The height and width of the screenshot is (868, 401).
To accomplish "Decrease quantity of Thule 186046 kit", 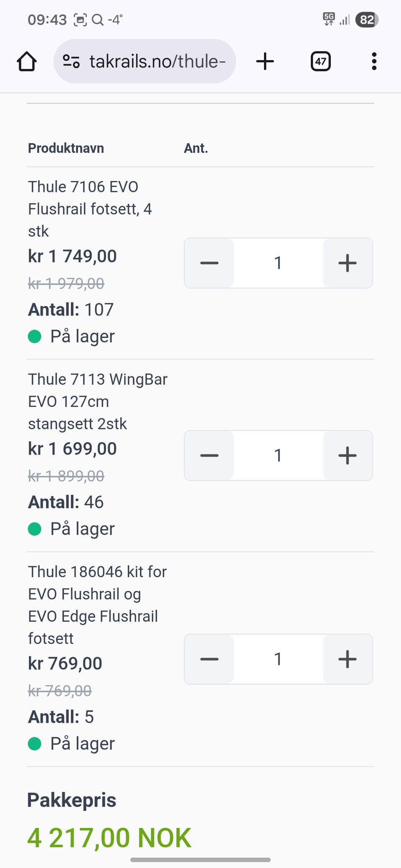I will 209,659.
